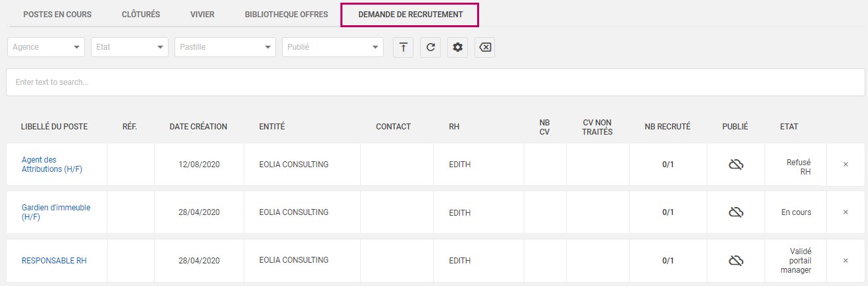Go to the Bibliothèque Offres tab
868x286 pixels.
tap(286, 15)
